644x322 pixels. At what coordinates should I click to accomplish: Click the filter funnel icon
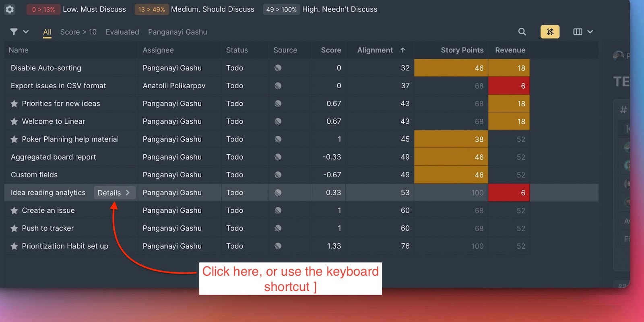pyautogui.click(x=14, y=32)
